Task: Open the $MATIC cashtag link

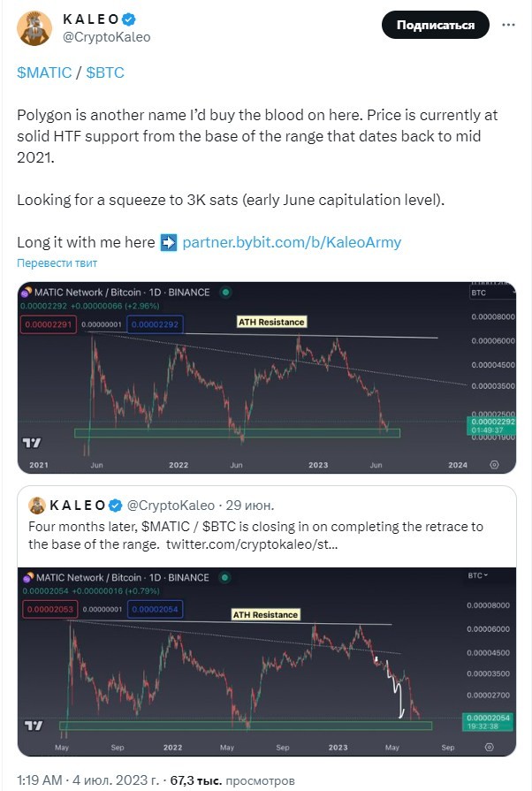Action: click(x=44, y=72)
